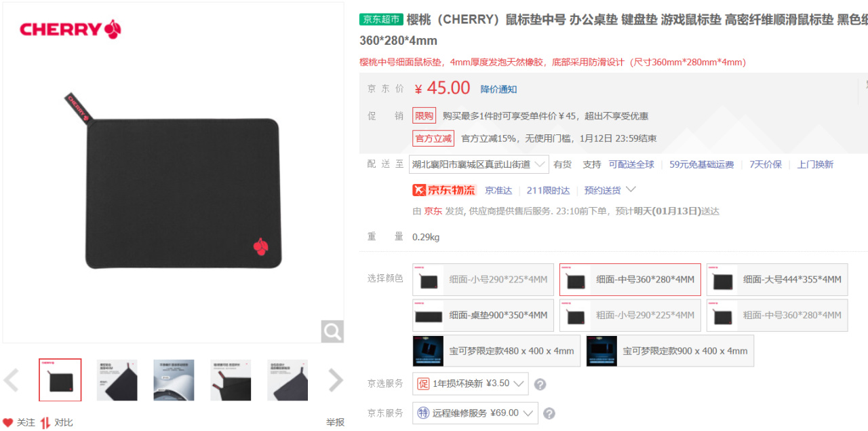Image resolution: width=868 pixels, height=431 pixels.
Task: Click the red heart 关注 icon
Action: [8, 423]
